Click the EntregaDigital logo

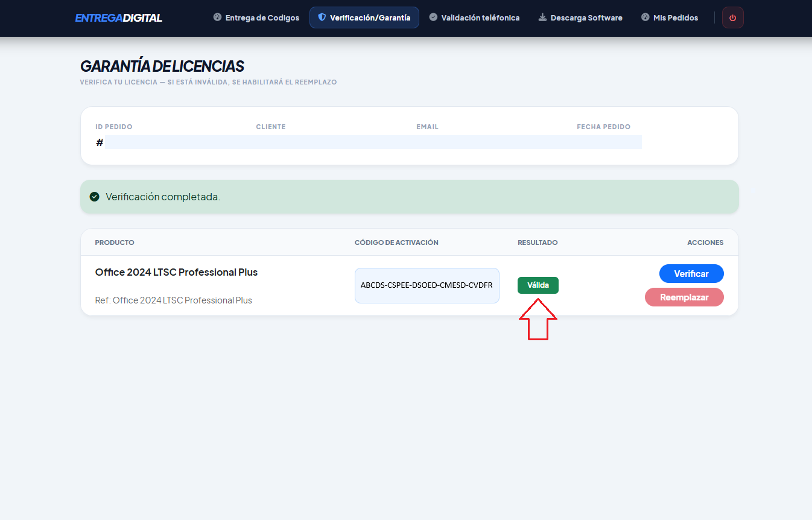click(x=118, y=18)
